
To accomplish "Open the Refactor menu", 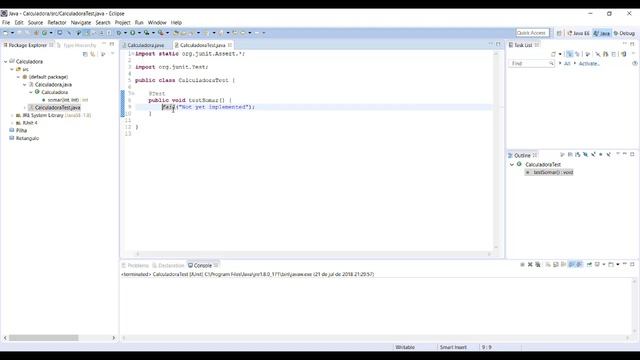I will [57, 22].
